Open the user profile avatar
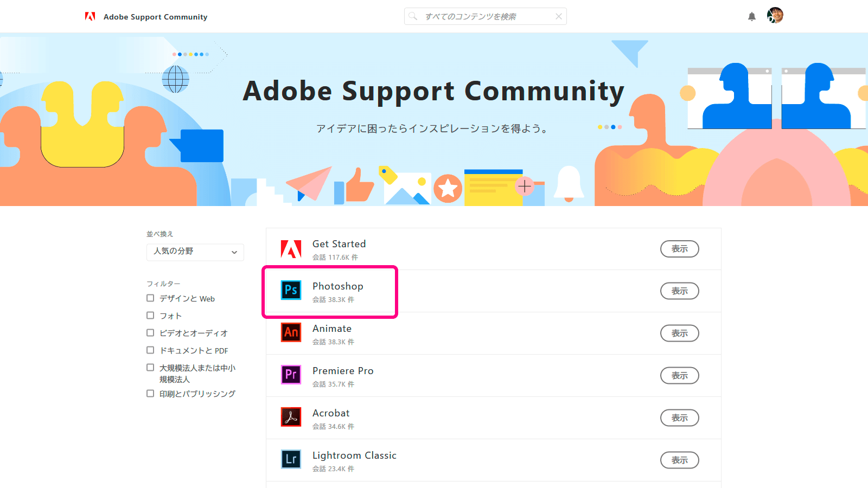Screen dimensions: 868x488 coord(775,15)
